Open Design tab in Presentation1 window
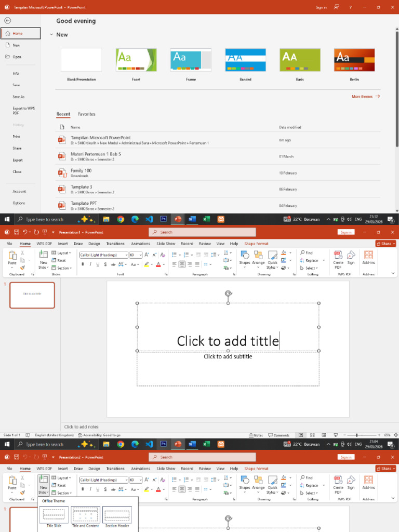 94,244
